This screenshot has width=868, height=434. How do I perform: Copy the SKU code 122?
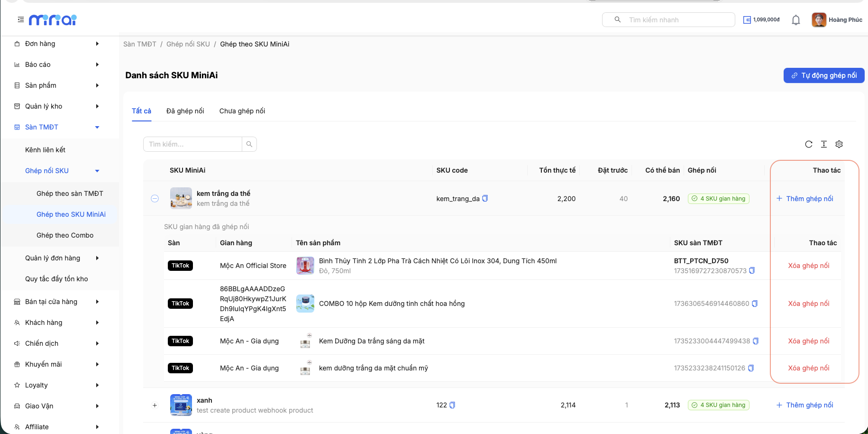452,405
